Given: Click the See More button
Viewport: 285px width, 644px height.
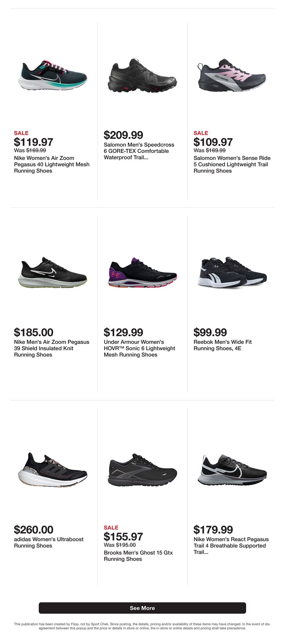Looking at the screenshot, I should tap(142, 608).
